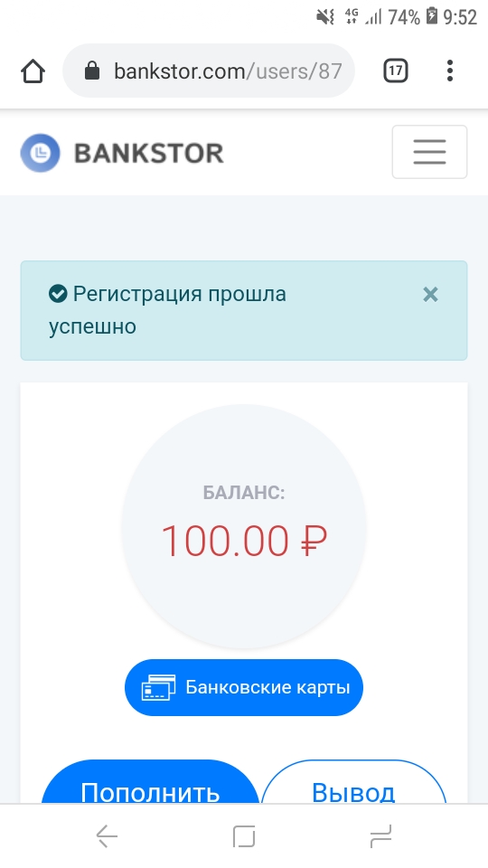Tap the card icon on Банковские карты button
Viewport: 488px width, 868px height.
click(158, 687)
